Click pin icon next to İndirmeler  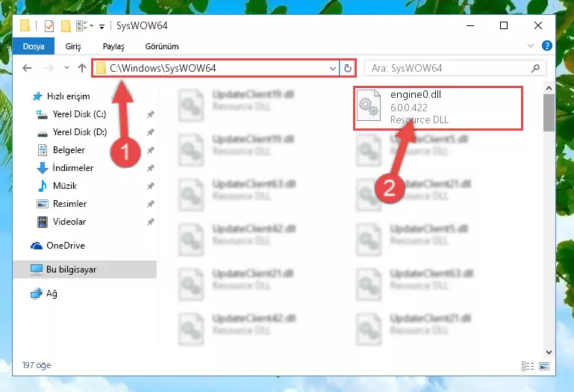(150, 168)
